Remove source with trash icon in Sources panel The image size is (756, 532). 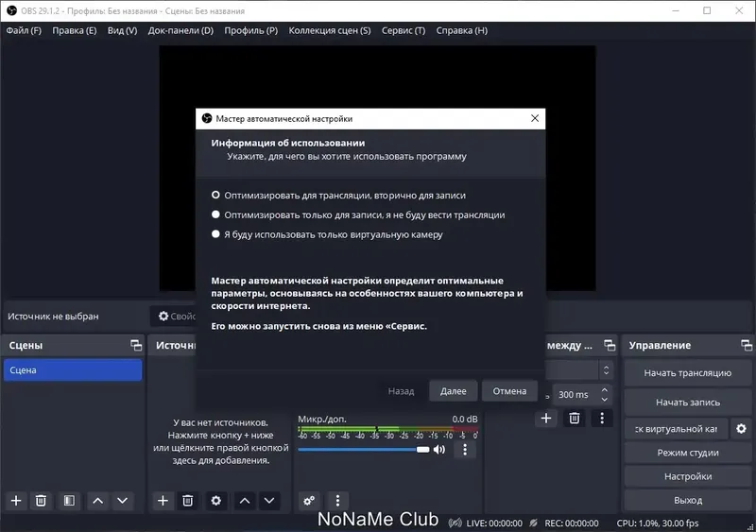187,501
